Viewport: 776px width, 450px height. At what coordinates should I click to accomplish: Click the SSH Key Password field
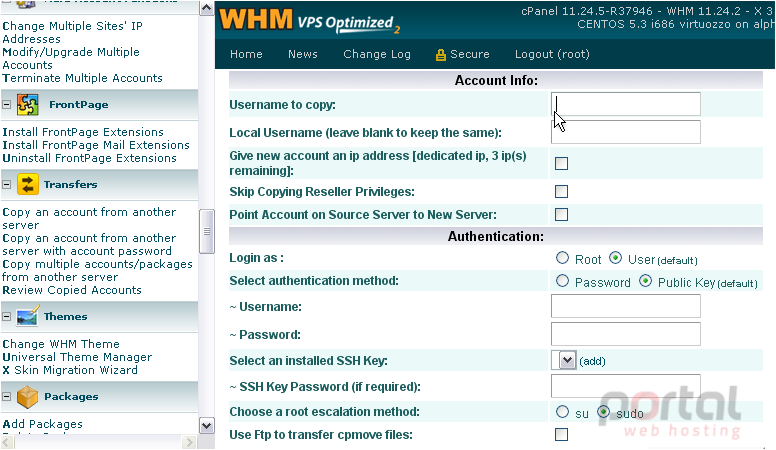click(626, 386)
